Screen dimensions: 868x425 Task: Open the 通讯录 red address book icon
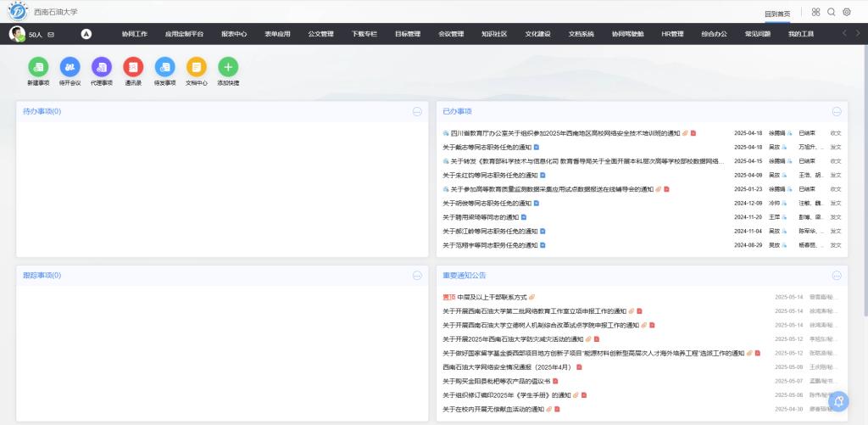pos(132,67)
